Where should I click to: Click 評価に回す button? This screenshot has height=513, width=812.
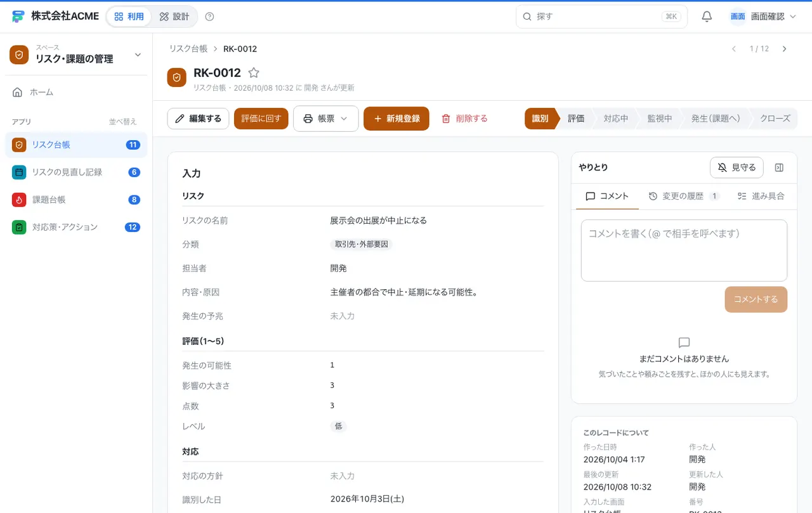click(261, 119)
